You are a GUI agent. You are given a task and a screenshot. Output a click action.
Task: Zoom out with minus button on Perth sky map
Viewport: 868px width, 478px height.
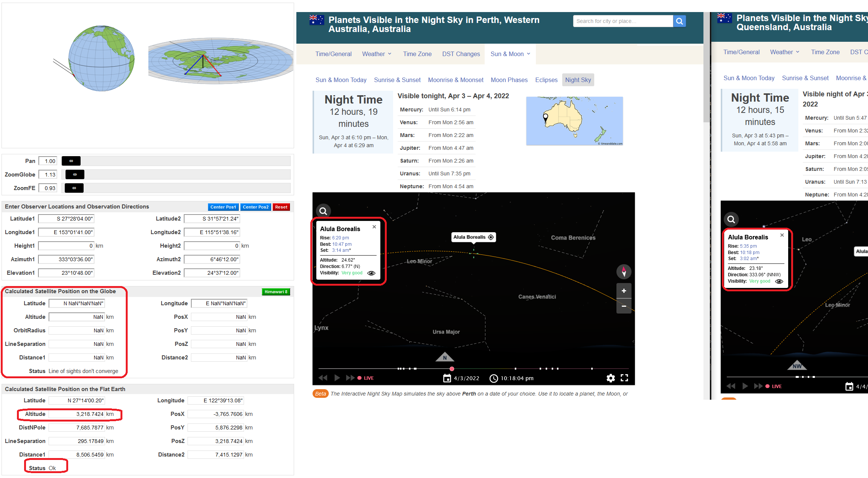coord(624,306)
